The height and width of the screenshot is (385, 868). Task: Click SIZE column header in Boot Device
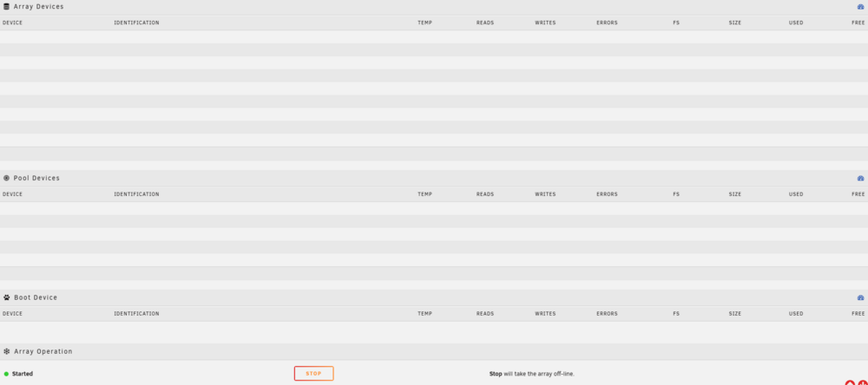[735, 314]
